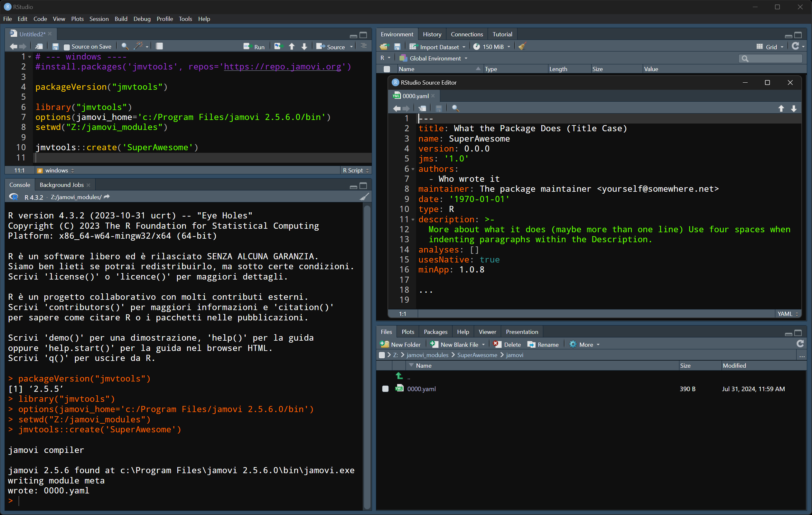Clear environment objects with broom icon
Image resolution: width=812 pixels, height=515 pixels.
(522, 47)
